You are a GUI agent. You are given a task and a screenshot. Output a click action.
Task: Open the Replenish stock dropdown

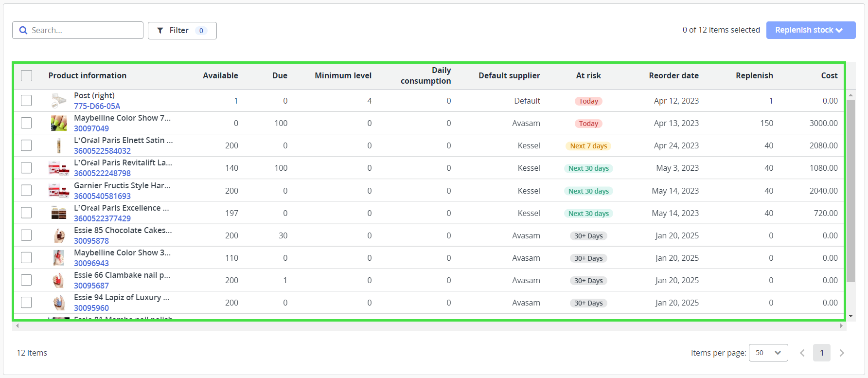(811, 30)
